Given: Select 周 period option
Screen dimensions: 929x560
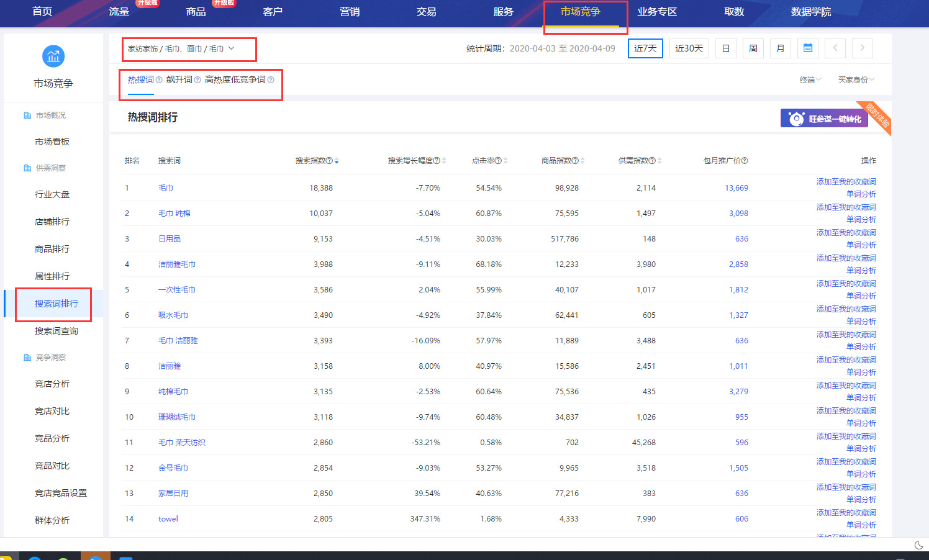Looking at the screenshot, I should pyautogui.click(x=753, y=48).
